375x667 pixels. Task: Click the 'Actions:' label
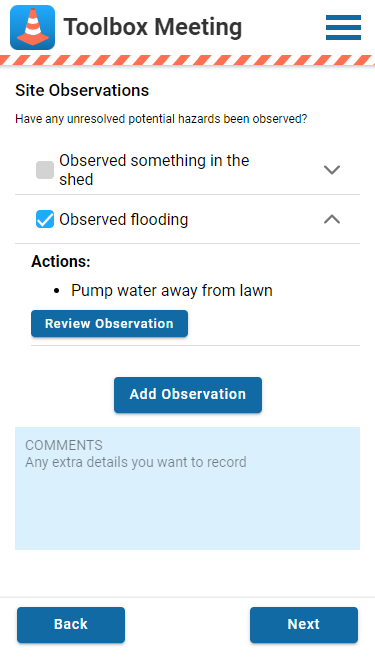tap(61, 261)
